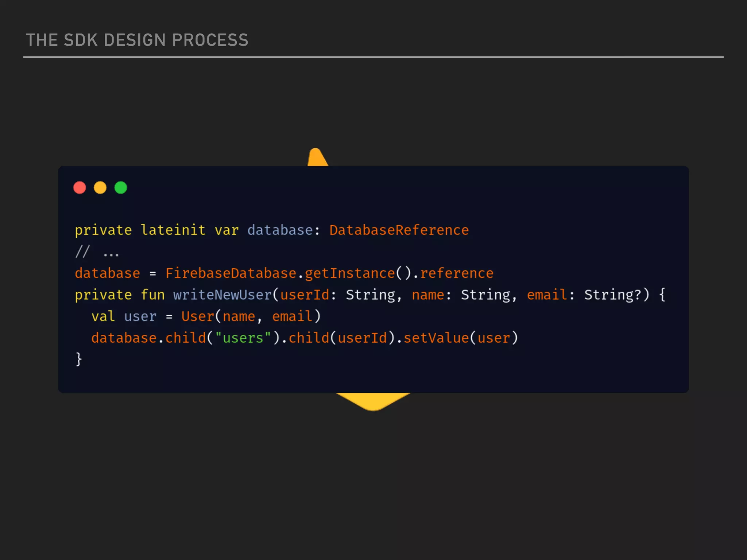The image size is (747, 560).
Task: Click the 'User' constructor call
Action: [198, 316]
